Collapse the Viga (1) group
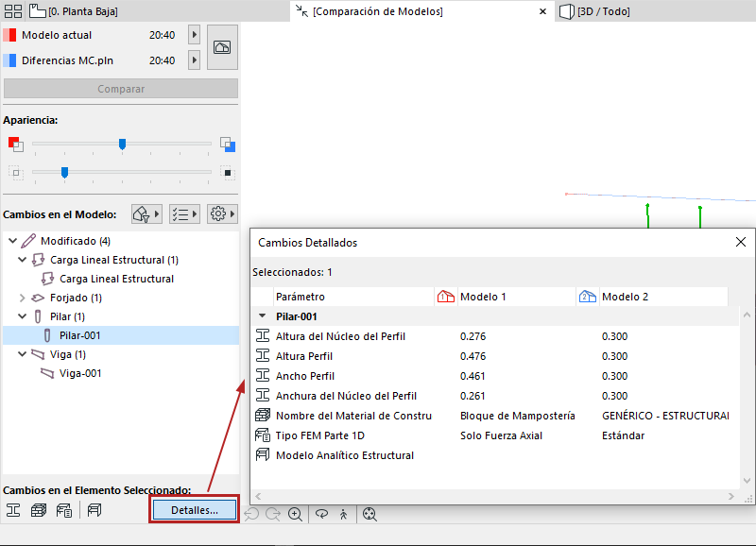The width and height of the screenshot is (756, 546). pos(22,354)
